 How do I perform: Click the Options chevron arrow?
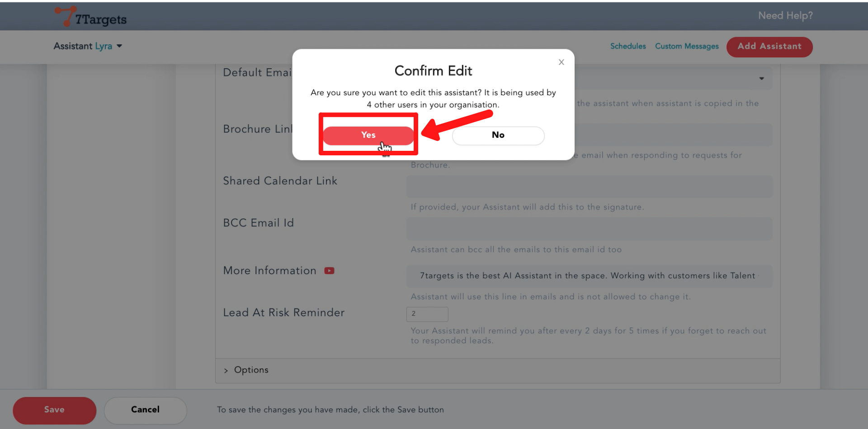tap(226, 371)
